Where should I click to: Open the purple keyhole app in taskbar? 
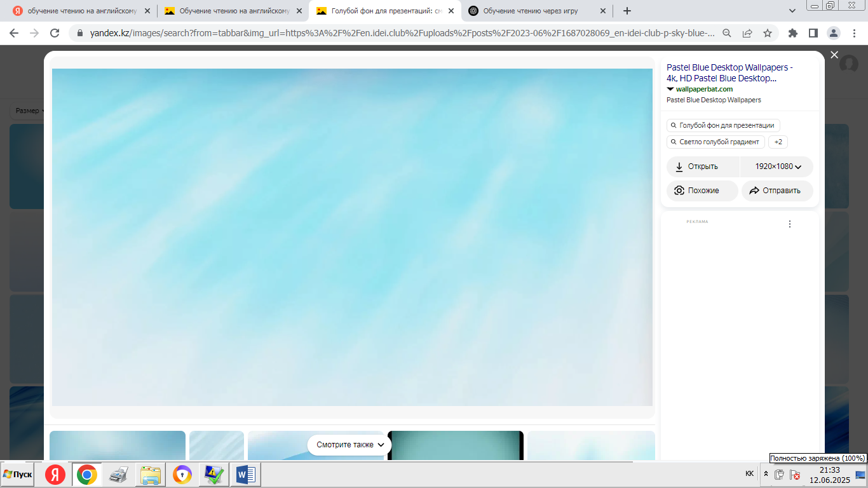tap(182, 475)
